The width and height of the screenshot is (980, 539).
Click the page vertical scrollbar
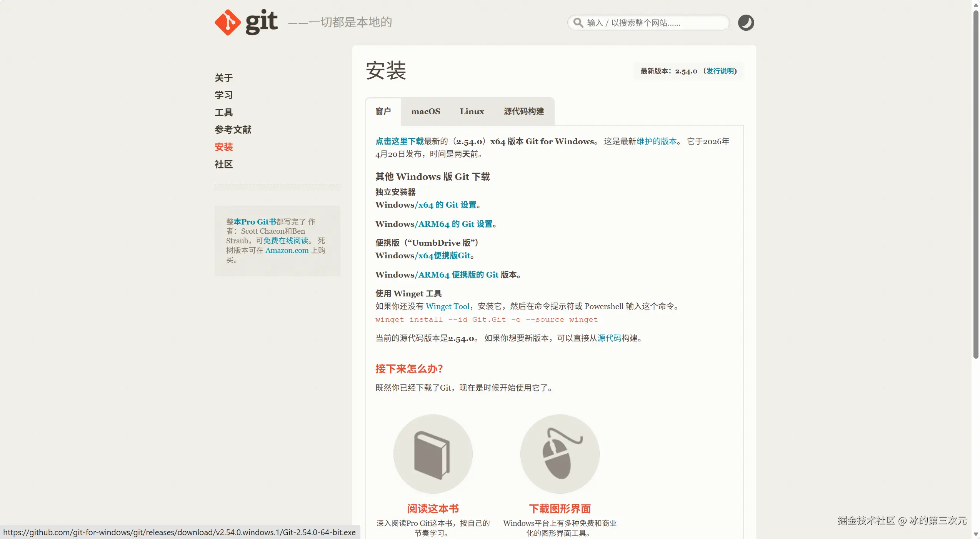coord(975,185)
